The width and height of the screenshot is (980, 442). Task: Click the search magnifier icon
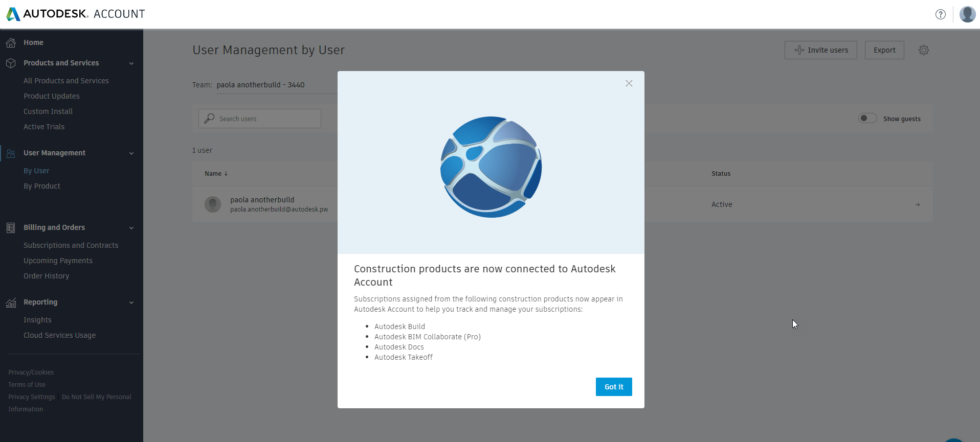tap(209, 119)
